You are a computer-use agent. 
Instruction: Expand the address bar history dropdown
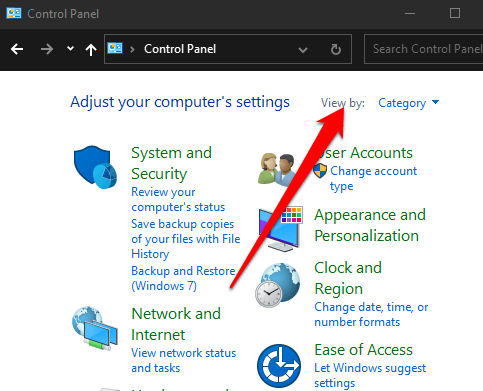pyautogui.click(x=303, y=50)
